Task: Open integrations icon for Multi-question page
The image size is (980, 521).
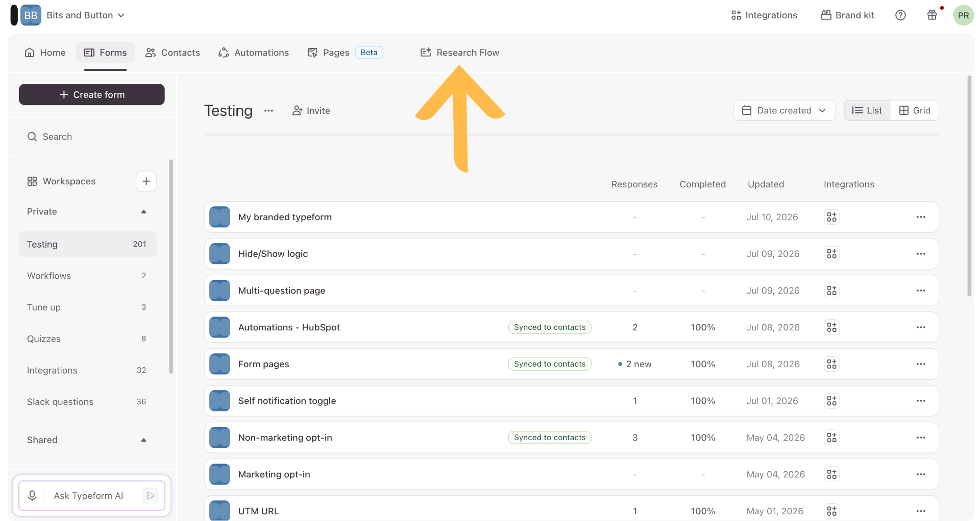Action: tap(832, 291)
